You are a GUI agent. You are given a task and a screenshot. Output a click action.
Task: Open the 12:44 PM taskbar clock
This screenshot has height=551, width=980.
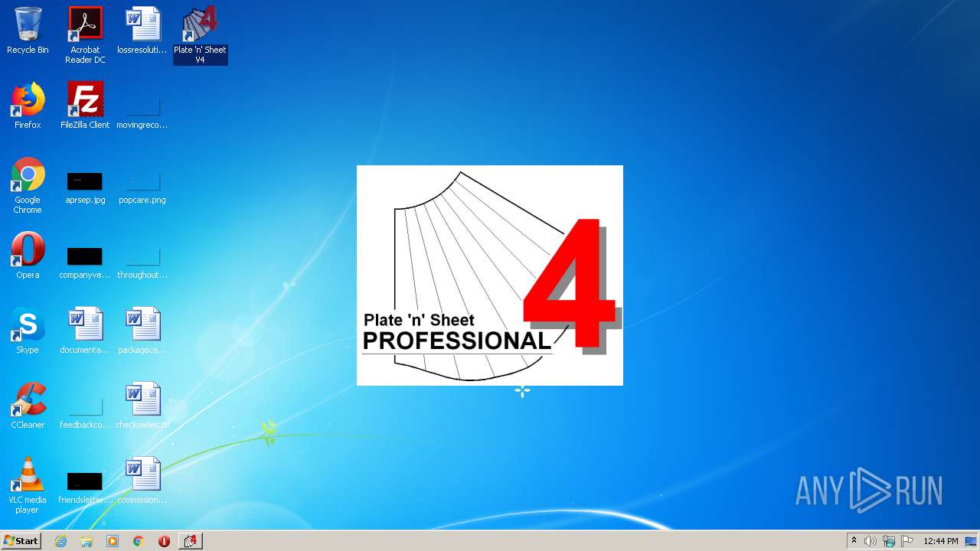pos(941,541)
